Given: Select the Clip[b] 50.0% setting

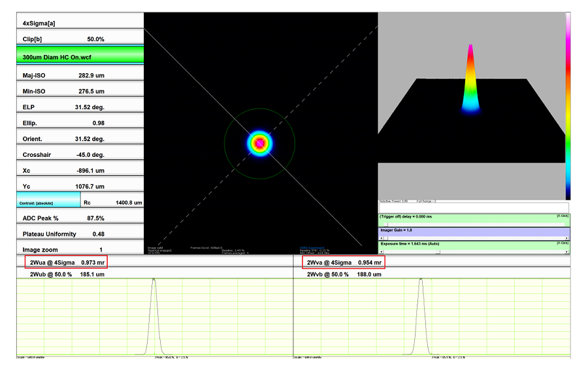Looking at the screenshot, I should pos(79,39).
